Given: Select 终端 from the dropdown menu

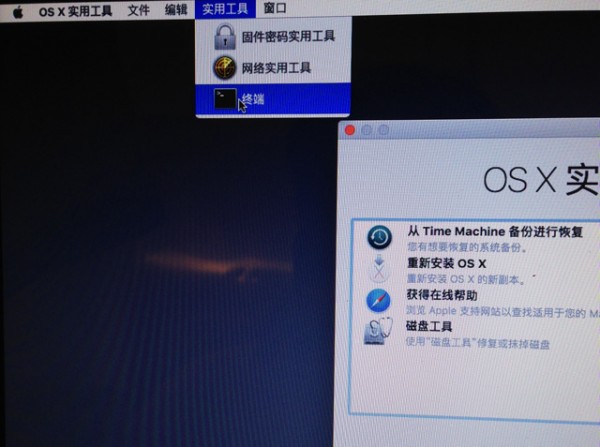Looking at the screenshot, I should point(253,99).
